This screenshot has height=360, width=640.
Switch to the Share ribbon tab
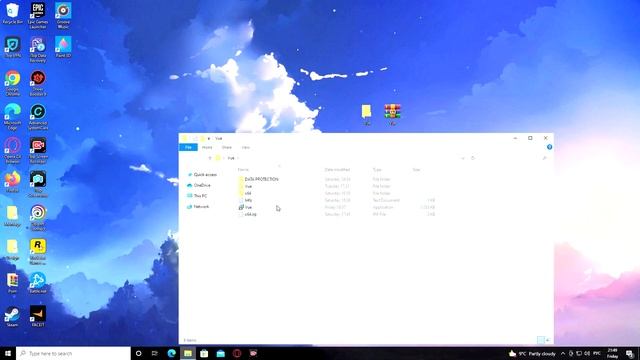[227, 147]
